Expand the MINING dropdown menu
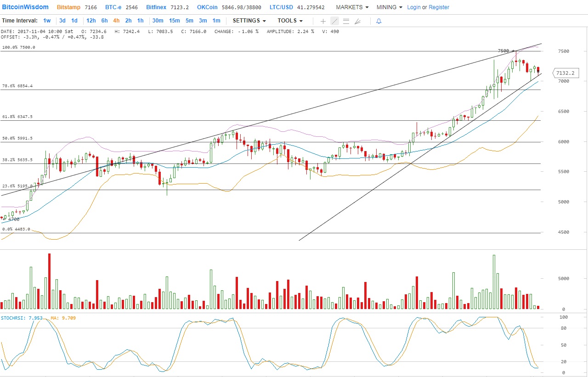Viewport: 588px width, 377px height. pyautogui.click(x=389, y=7)
